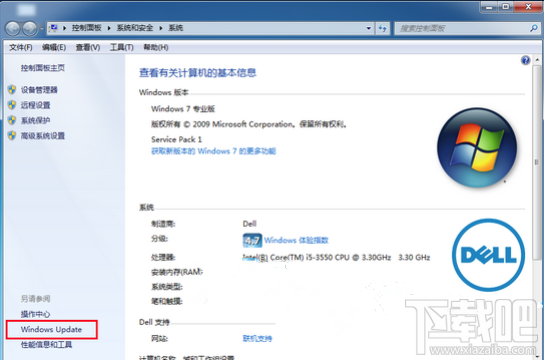This screenshot has height=360, width=545.
Task: Close the System window
Action: pyautogui.click(x=528, y=7)
